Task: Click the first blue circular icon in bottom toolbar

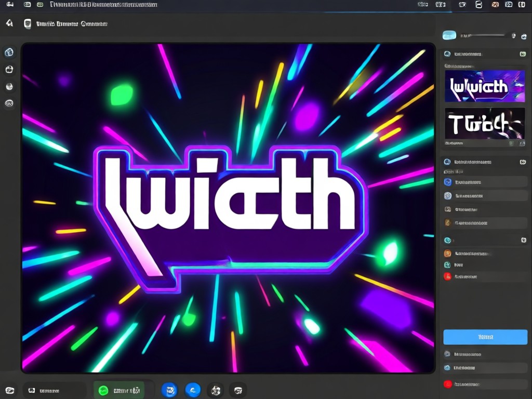Action: (170, 391)
